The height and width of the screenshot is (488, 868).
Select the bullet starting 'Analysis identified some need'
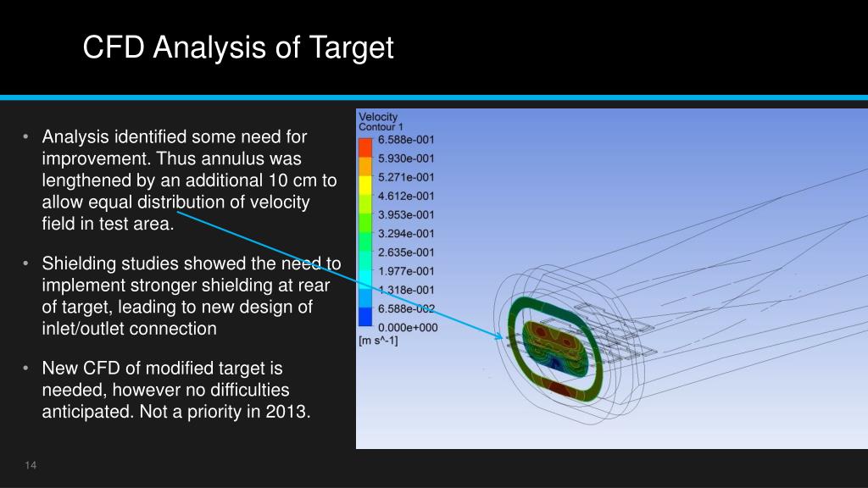189,180
